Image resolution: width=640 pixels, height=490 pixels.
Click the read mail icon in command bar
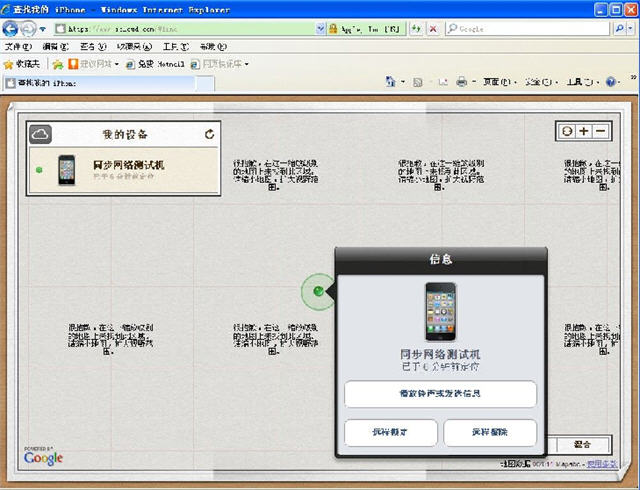443,82
